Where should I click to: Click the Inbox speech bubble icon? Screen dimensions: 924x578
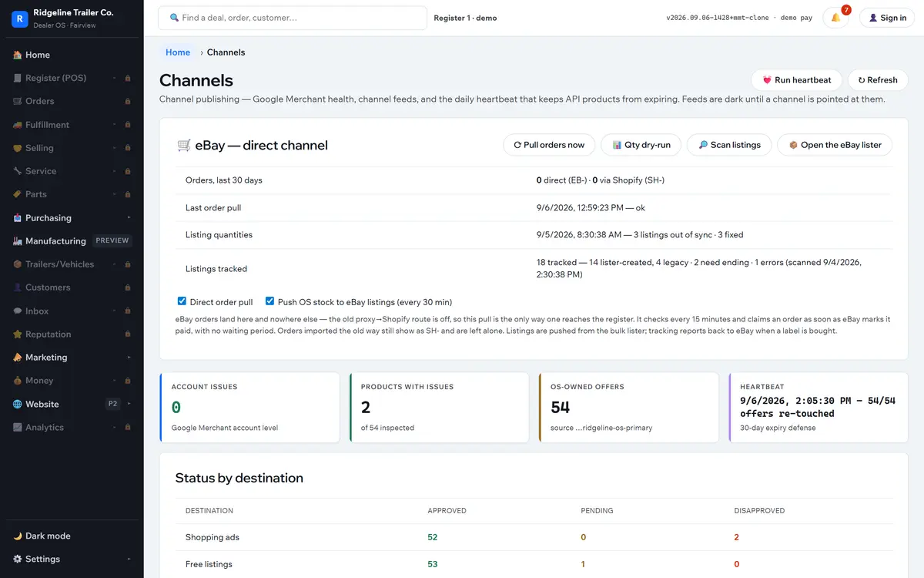coord(18,311)
